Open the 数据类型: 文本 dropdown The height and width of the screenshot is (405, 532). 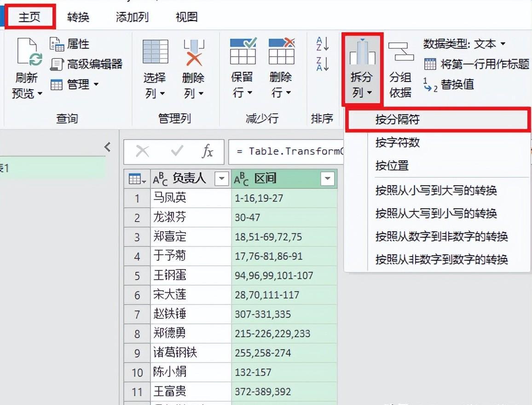pos(464,44)
